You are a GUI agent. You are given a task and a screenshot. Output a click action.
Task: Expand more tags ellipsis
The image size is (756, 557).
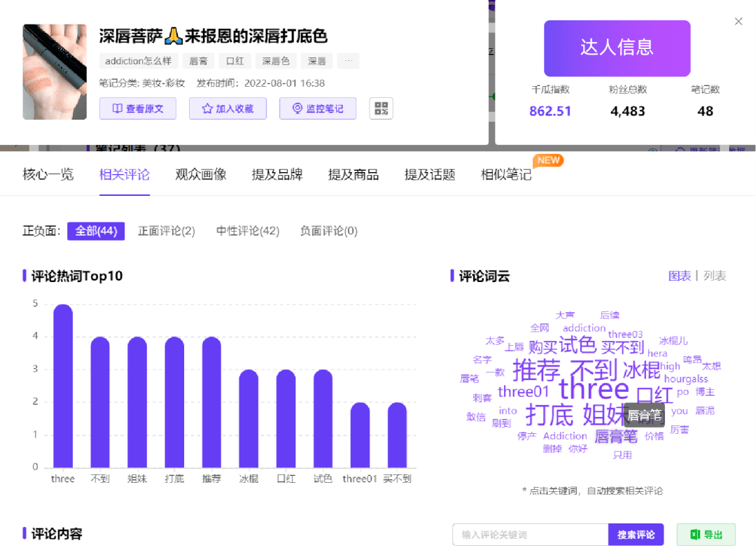[x=348, y=61]
